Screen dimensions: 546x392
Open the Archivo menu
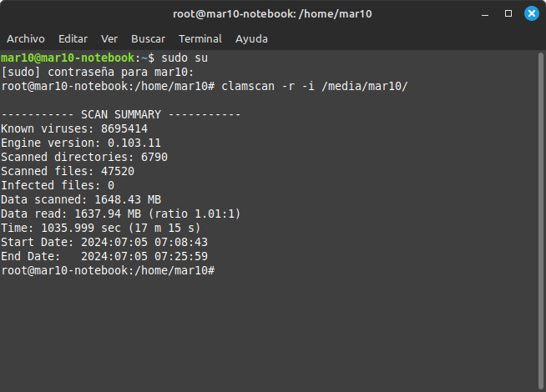tap(25, 38)
